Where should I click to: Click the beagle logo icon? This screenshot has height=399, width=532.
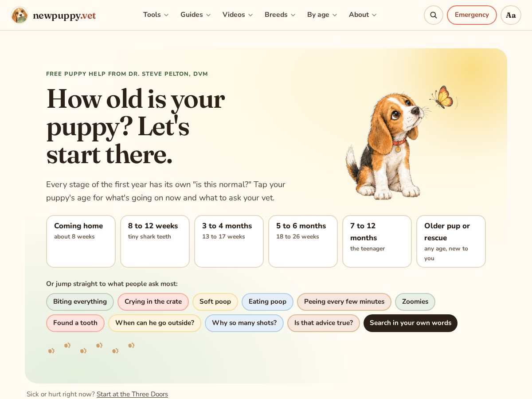[20, 16]
